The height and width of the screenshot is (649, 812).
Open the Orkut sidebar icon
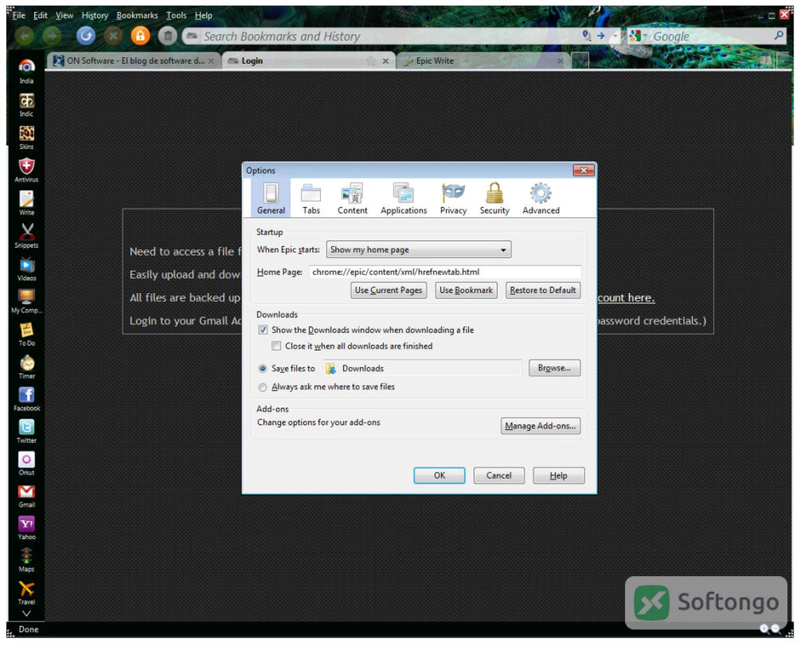point(26,463)
